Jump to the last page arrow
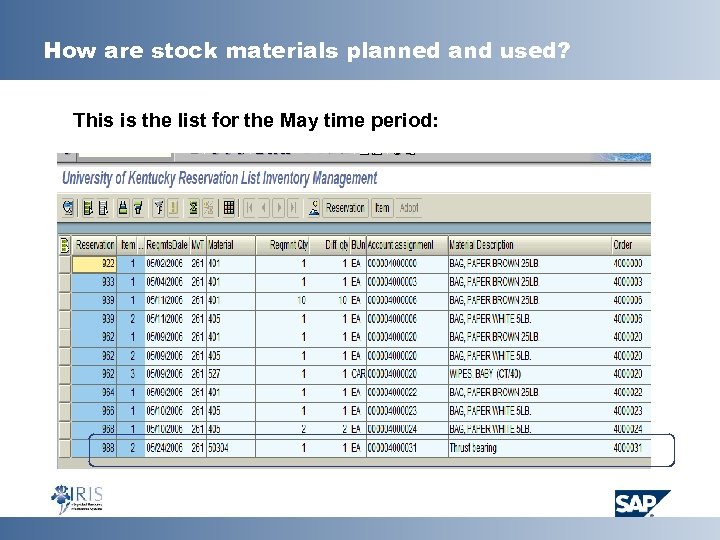Screen dimensions: 720x540 coord(293,208)
